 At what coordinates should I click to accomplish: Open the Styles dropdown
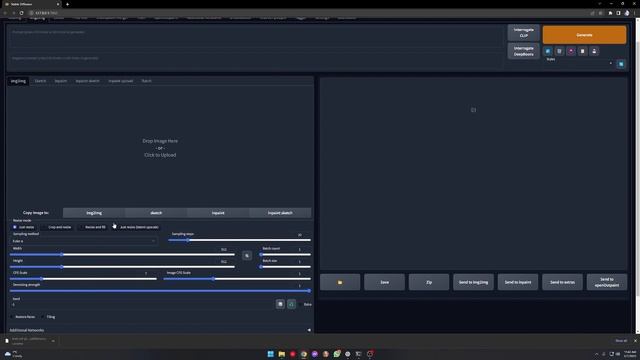pos(579,64)
